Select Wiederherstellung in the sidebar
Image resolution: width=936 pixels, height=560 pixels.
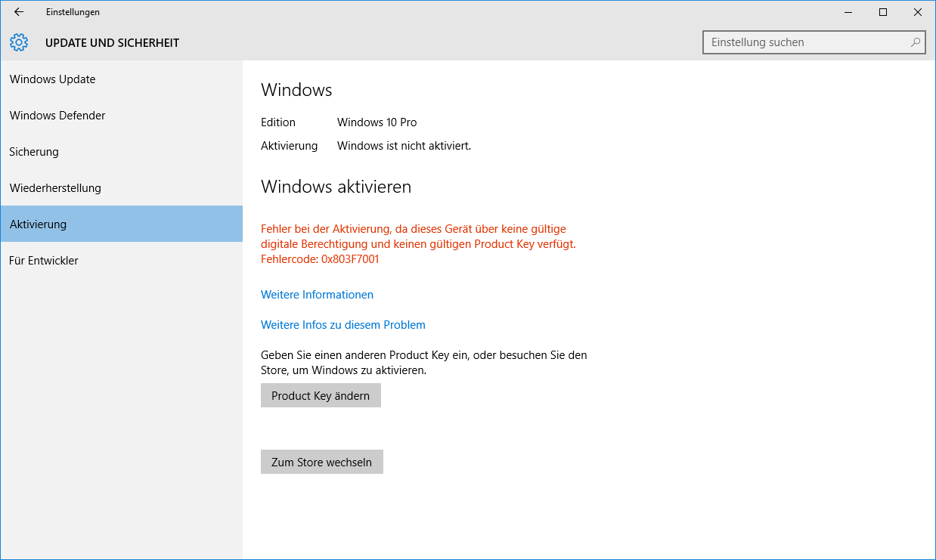point(121,188)
